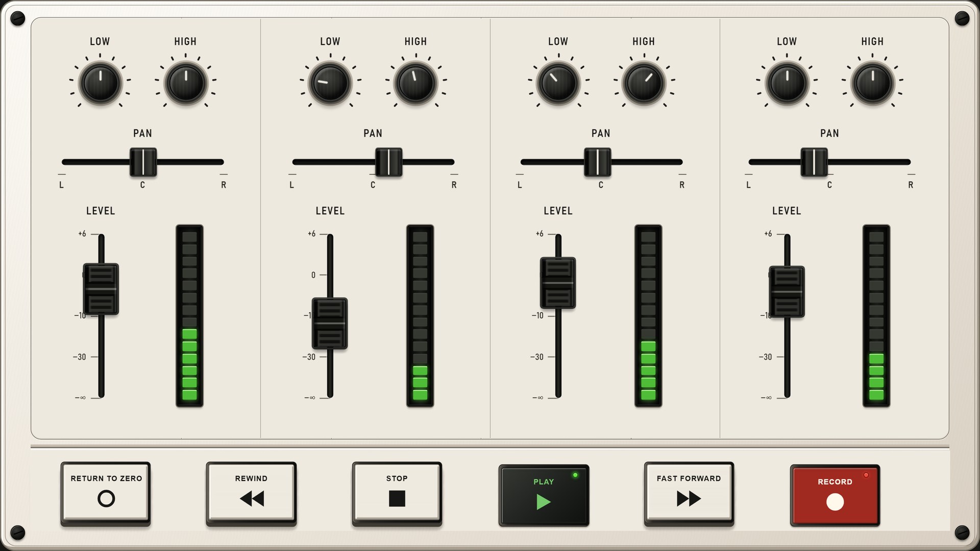Click the second channel LEVEL fader cap

[x=330, y=323]
